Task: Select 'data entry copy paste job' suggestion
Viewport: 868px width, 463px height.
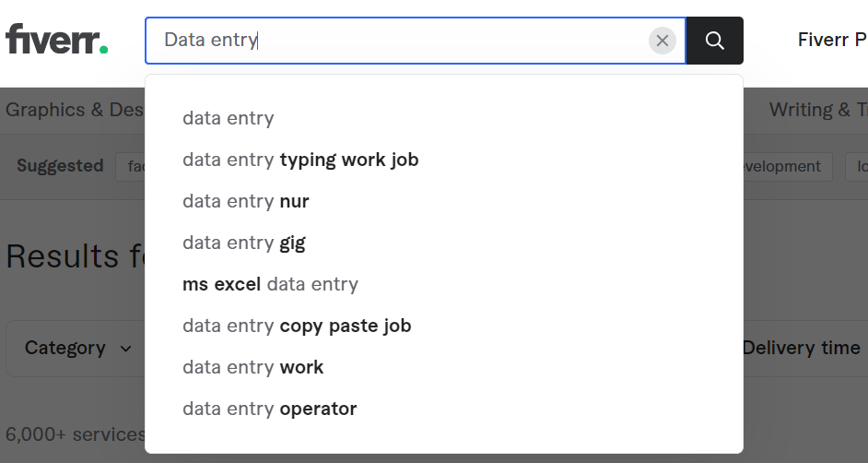Action: pos(444,326)
